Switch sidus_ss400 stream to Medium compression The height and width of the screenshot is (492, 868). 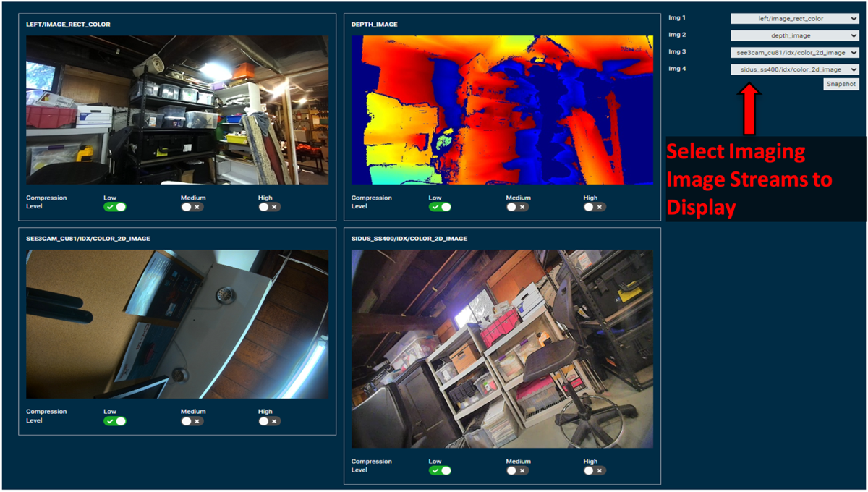(518, 470)
